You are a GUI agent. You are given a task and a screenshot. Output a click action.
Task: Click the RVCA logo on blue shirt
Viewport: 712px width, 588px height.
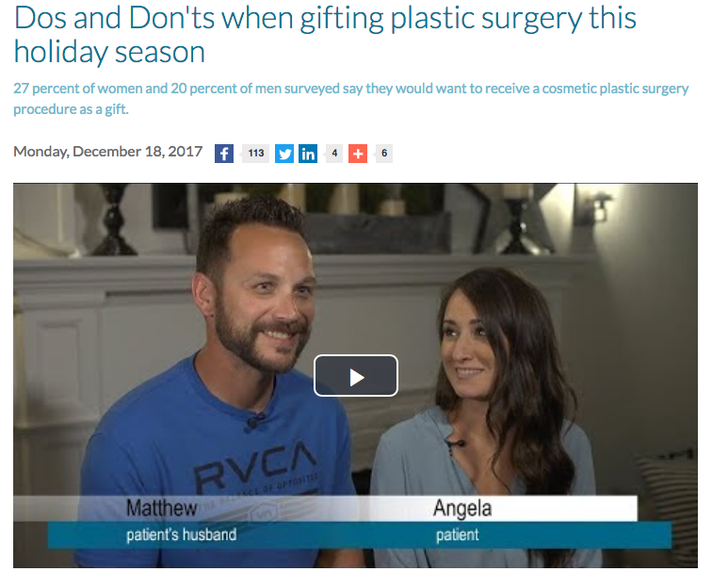pyautogui.click(x=255, y=464)
